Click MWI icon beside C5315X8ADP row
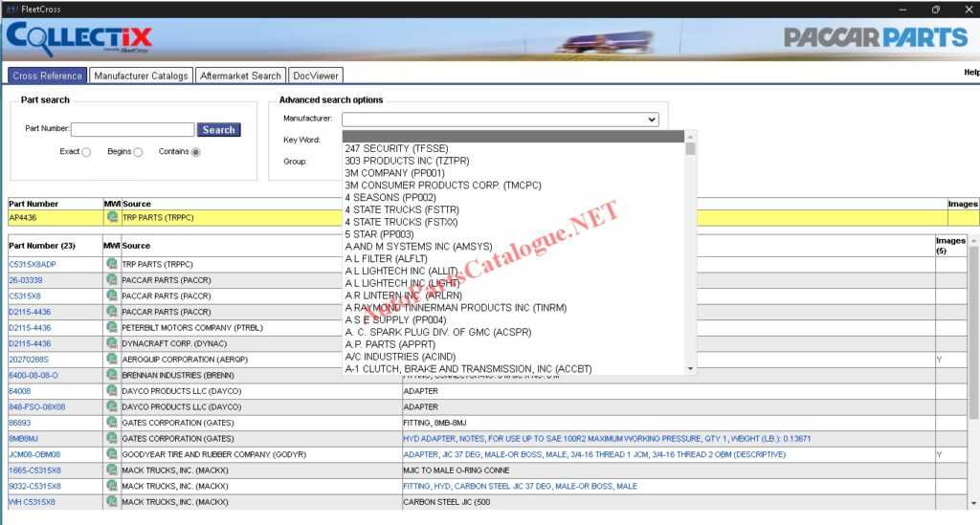Viewport: 980px width, 525px height. (x=112, y=264)
